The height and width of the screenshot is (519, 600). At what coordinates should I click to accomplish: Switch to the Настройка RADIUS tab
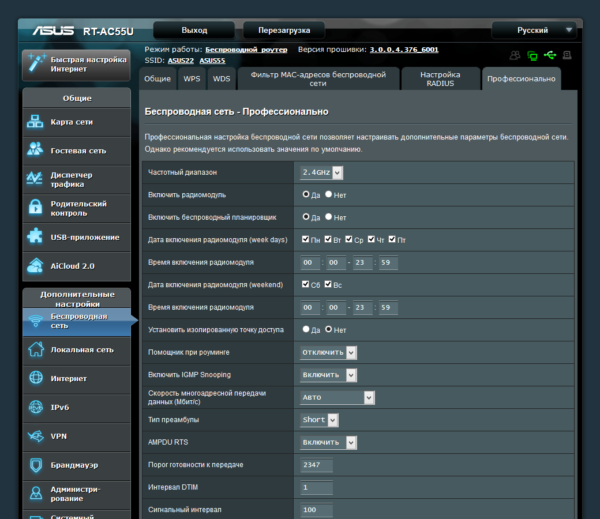click(440, 79)
